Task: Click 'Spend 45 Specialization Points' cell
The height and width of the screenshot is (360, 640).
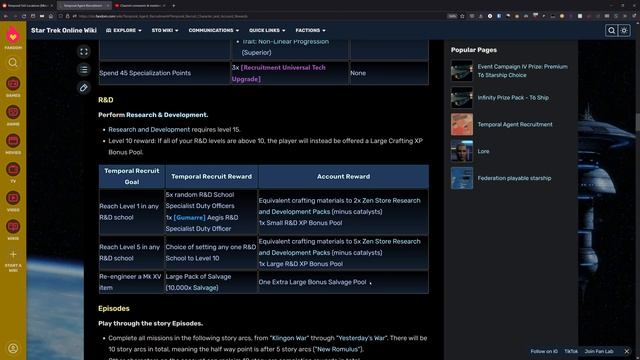Action: (x=164, y=73)
